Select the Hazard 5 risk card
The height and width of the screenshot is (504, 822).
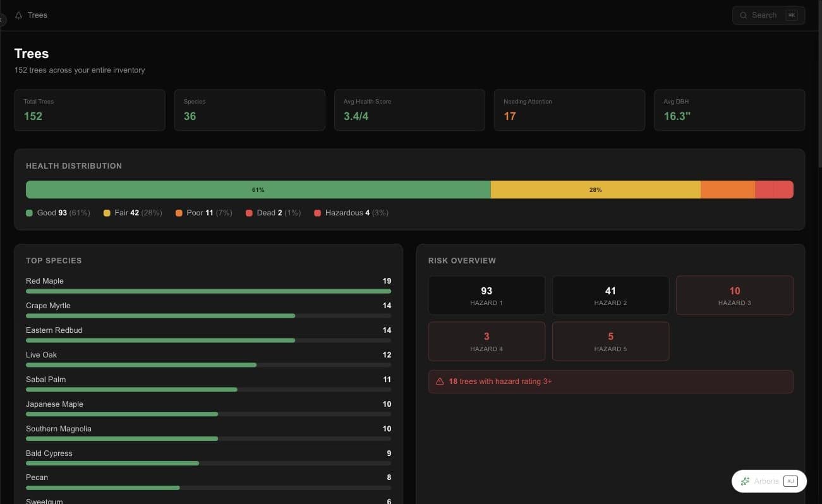tap(610, 342)
